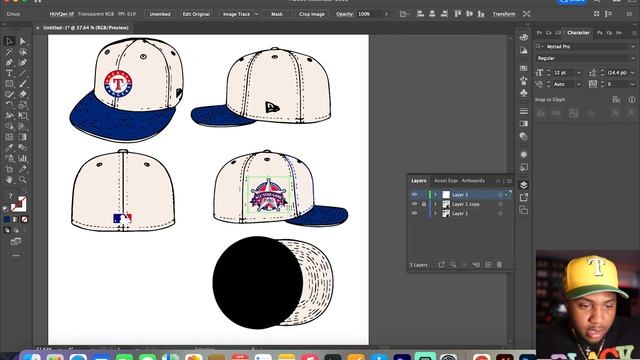
Task: Open the Myriad Pro font family dropdown
Action: pyautogui.click(x=633, y=47)
